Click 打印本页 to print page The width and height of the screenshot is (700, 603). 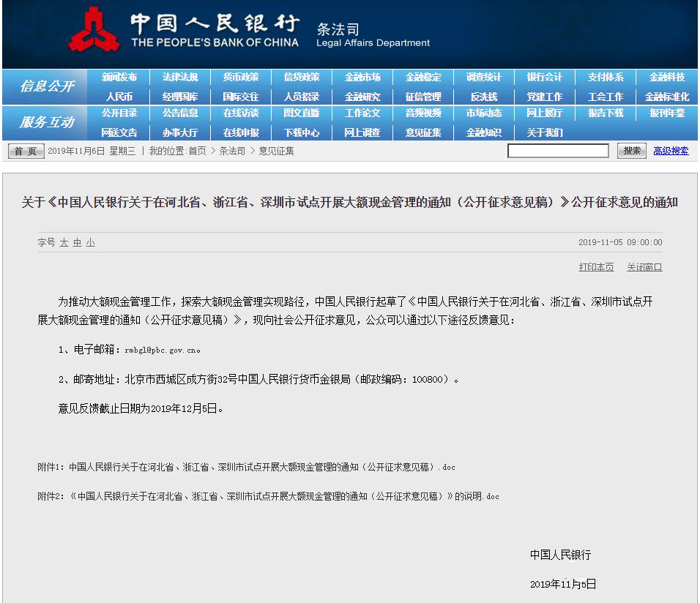click(596, 267)
